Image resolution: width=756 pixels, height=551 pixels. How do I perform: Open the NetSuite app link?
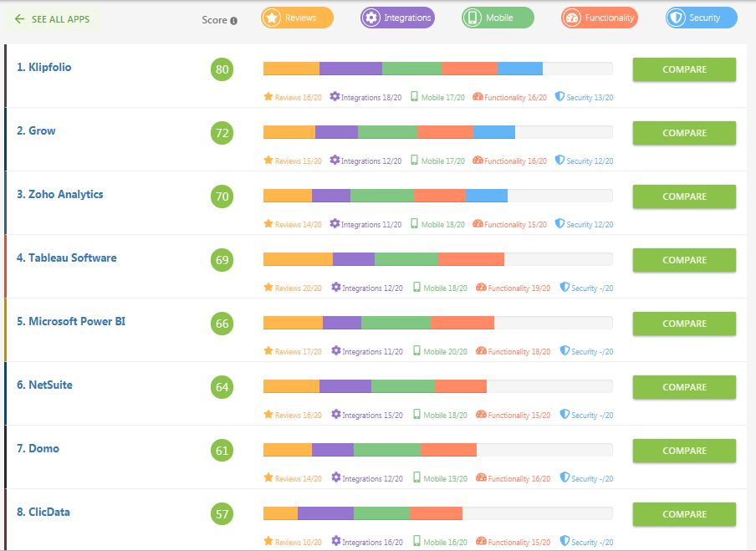click(44, 385)
